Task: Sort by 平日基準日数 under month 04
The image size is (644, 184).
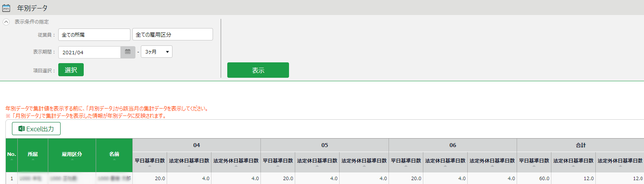Action: click(x=150, y=166)
